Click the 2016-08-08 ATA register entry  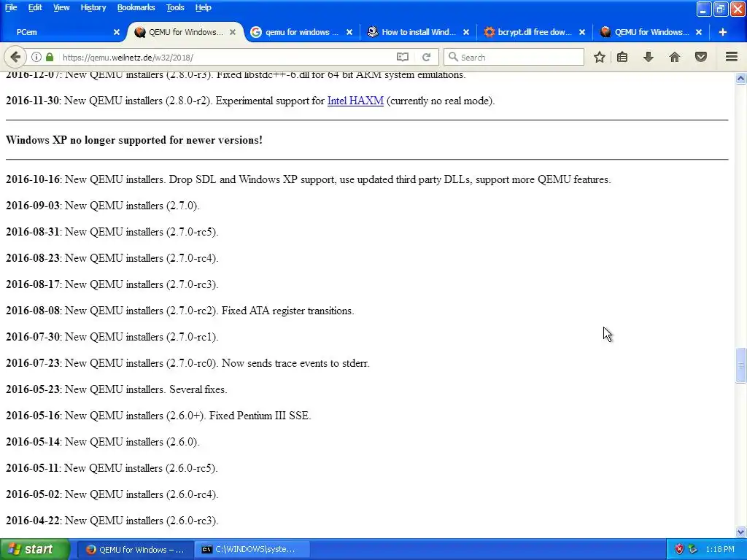180,311
